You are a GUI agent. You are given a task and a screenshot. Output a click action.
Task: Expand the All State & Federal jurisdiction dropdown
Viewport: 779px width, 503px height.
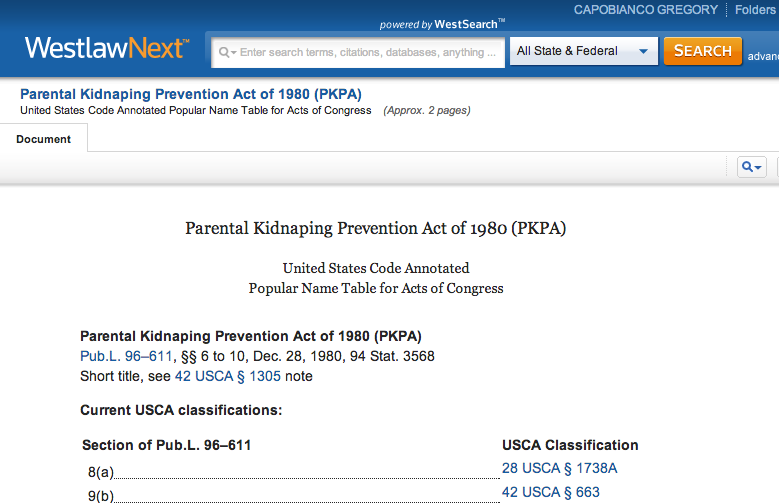point(584,51)
